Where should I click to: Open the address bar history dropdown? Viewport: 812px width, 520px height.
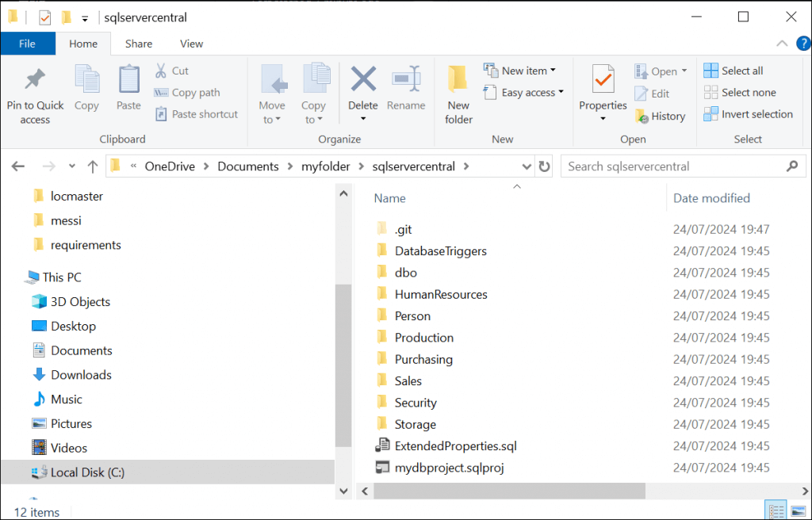click(x=527, y=166)
